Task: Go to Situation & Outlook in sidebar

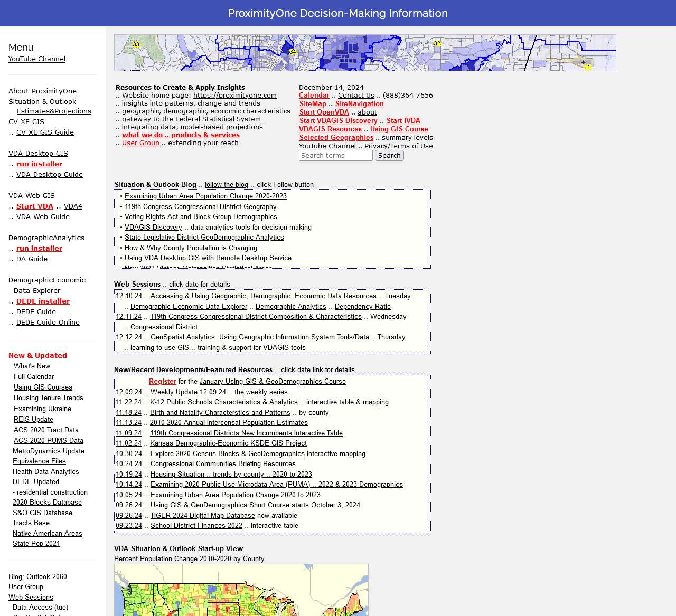Action: [x=42, y=102]
